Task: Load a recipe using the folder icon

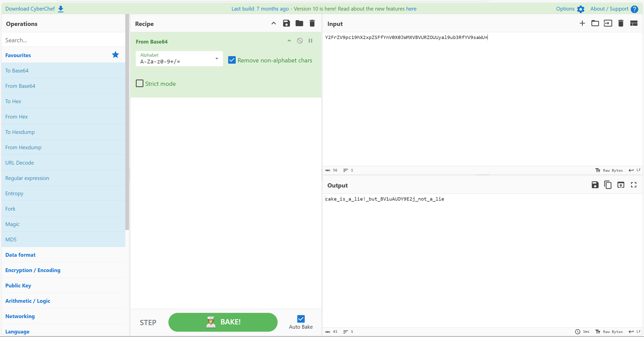Action: pos(299,23)
